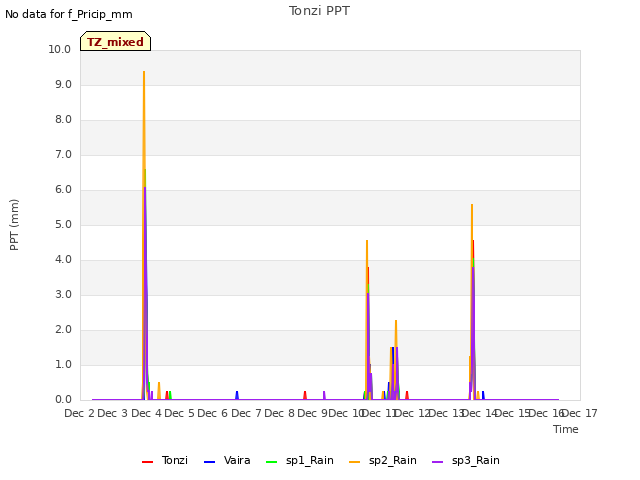Click the sp1_Rain legend label
The width and height of the screenshot is (640, 480).
click(309, 460)
